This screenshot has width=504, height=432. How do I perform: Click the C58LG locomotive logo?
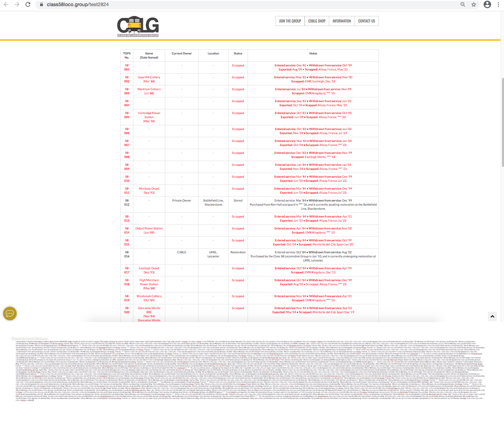[x=138, y=26]
